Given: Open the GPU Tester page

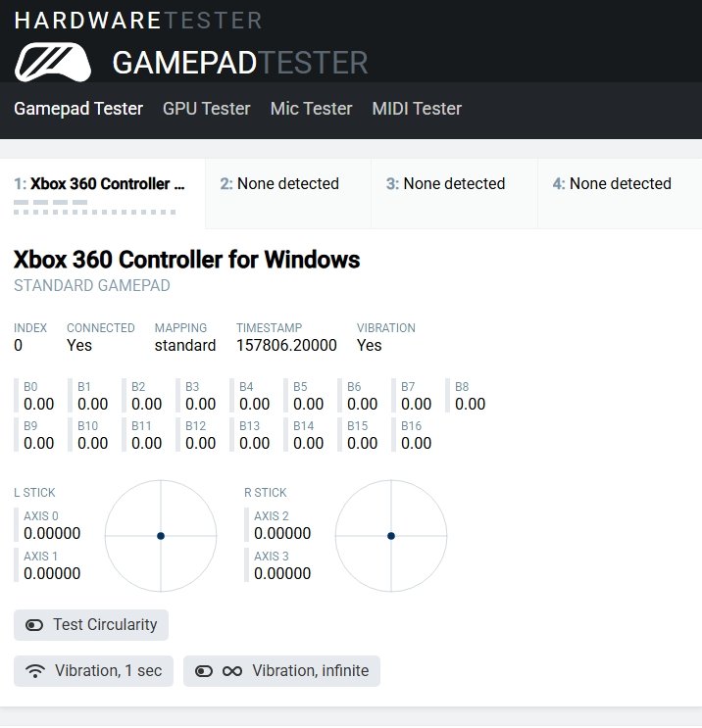Looking at the screenshot, I should [x=206, y=109].
